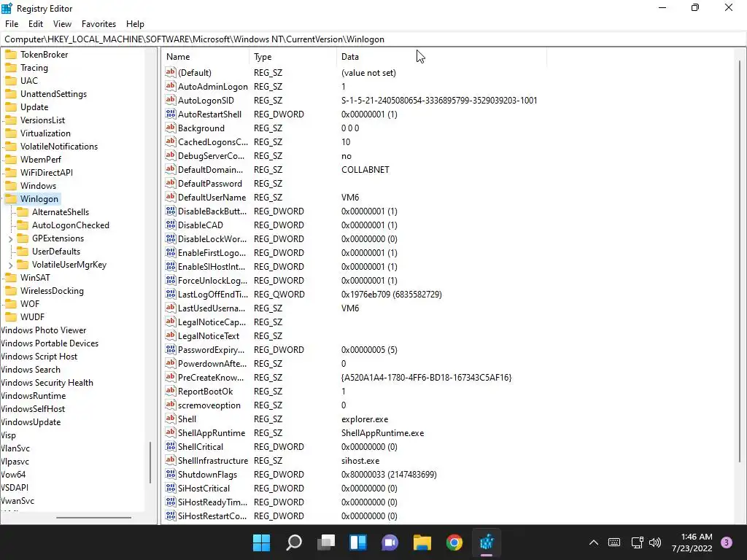Screen dimensions: 747x560
Task: Select the UserDefaults subkey folder icon
Action: 23,252
